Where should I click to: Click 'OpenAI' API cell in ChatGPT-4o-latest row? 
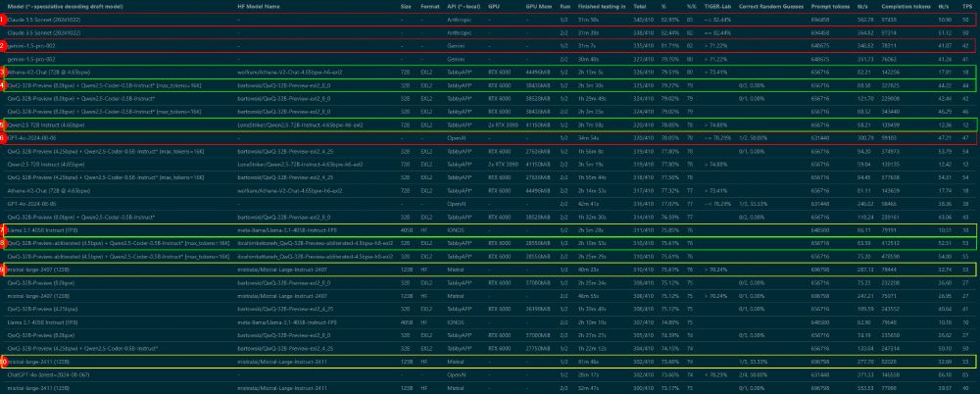[x=457, y=374]
